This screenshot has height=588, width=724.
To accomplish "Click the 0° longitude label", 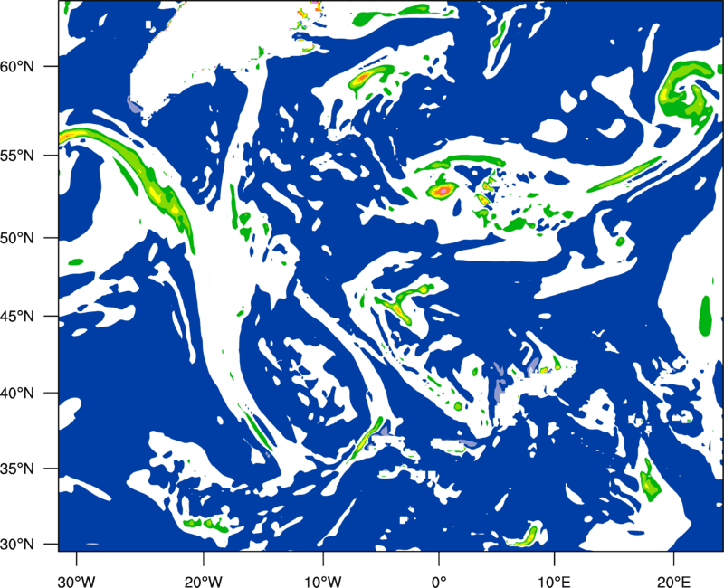I will click(438, 582).
